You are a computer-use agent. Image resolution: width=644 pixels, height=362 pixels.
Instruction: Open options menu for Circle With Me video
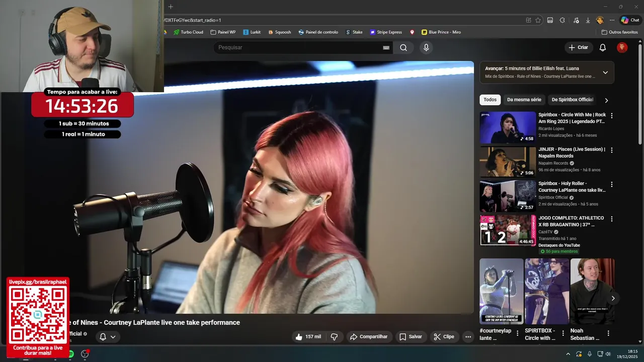612,116
